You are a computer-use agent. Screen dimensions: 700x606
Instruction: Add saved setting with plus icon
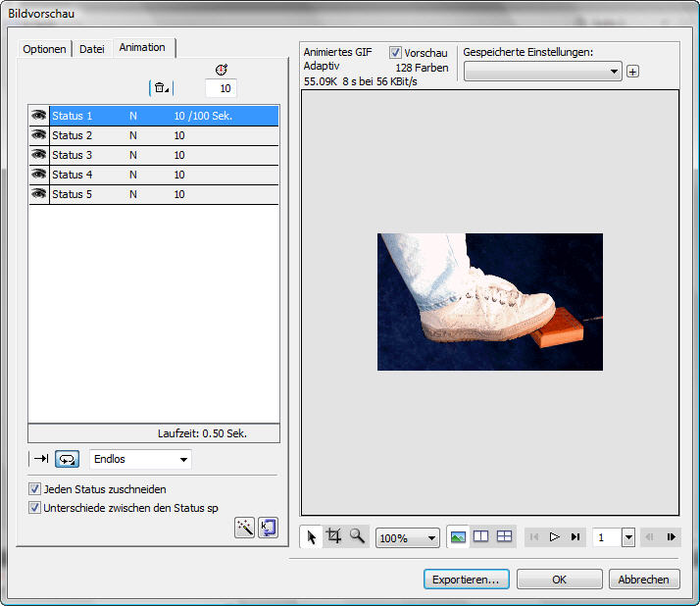[632, 71]
